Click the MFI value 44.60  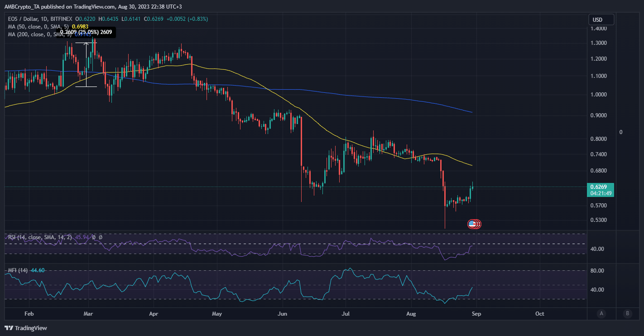pyautogui.click(x=38, y=270)
